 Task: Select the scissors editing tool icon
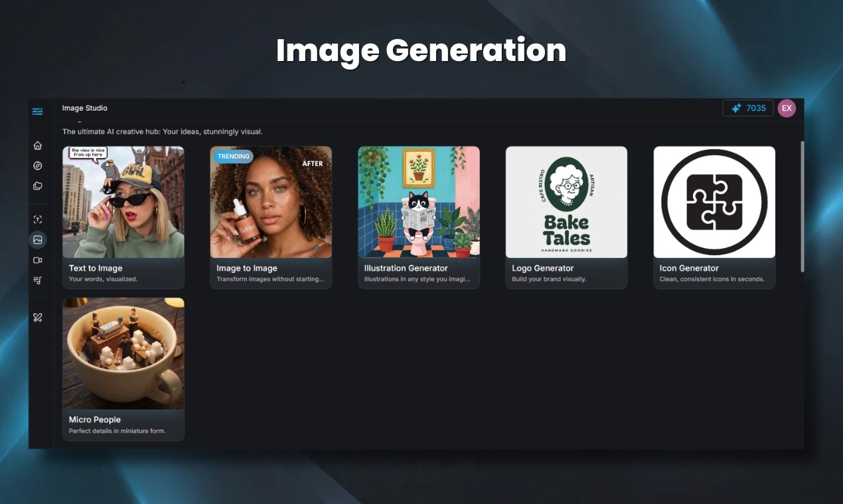[x=37, y=317]
